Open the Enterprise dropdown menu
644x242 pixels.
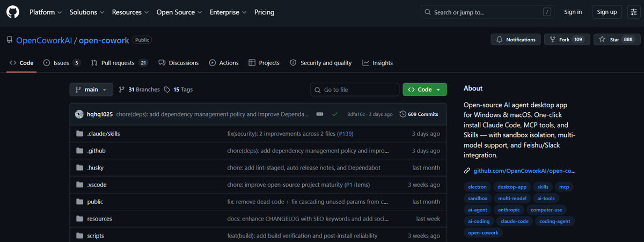pos(229,12)
